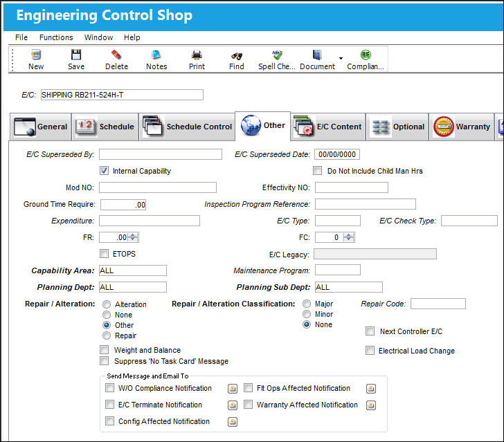Click the Delete eraser icon
The width and height of the screenshot is (504, 442).
point(116,55)
